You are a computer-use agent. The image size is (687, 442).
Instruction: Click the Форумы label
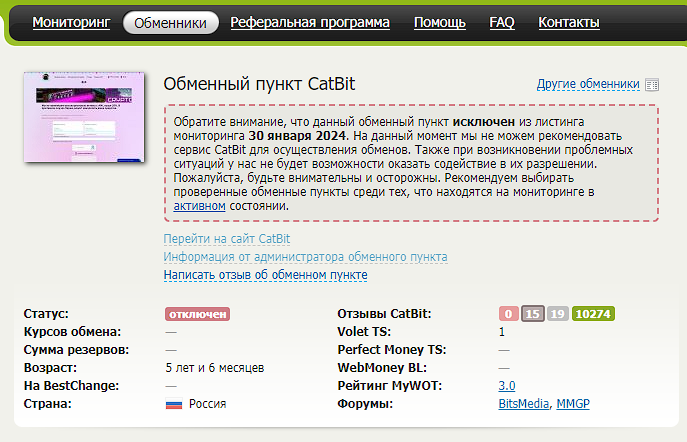tap(365, 404)
